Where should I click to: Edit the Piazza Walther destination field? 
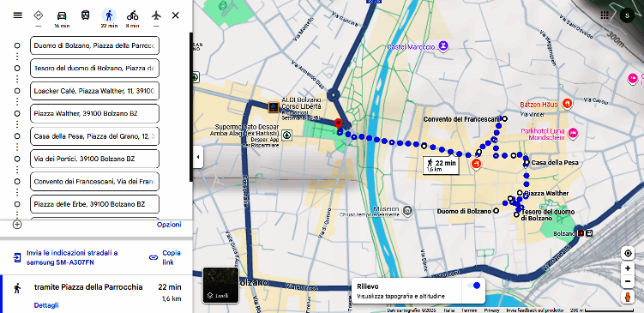pyautogui.click(x=94, y=113)
